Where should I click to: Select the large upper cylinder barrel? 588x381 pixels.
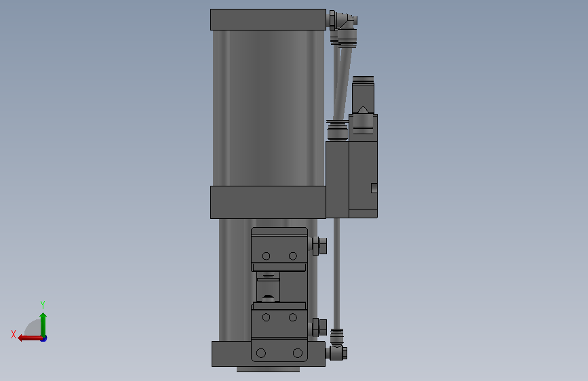click(269, 108)
